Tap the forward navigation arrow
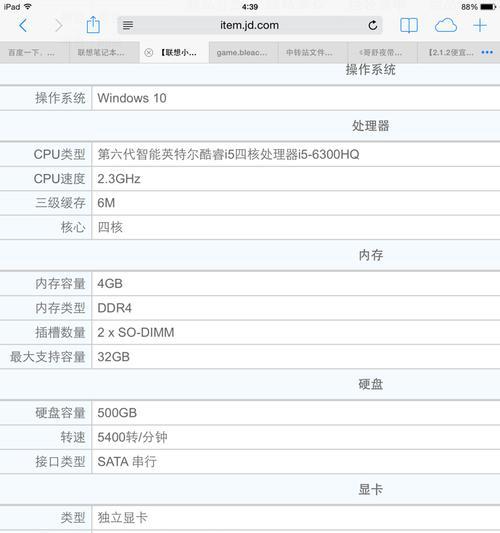The image size is (500, 533). pyautogui.click(x=58, y=25)
